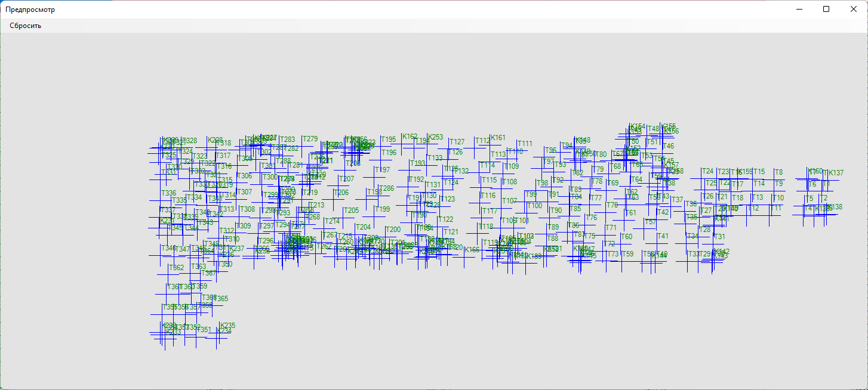Click the T362 point label
The width and height of the screenshot is (868, 390).
[x=177, y=268]
